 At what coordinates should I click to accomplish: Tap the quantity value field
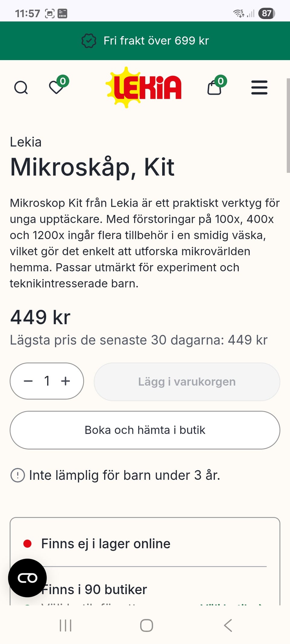point(47,381)
